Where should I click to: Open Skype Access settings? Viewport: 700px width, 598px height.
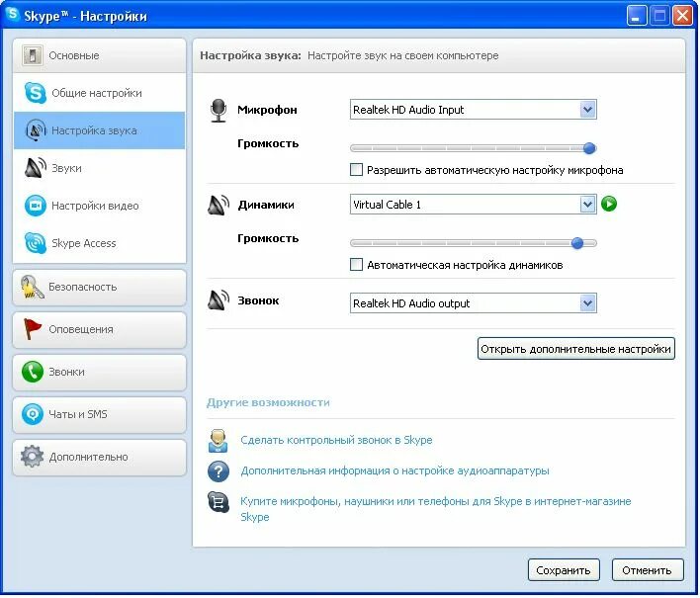[x=99, y=243]
